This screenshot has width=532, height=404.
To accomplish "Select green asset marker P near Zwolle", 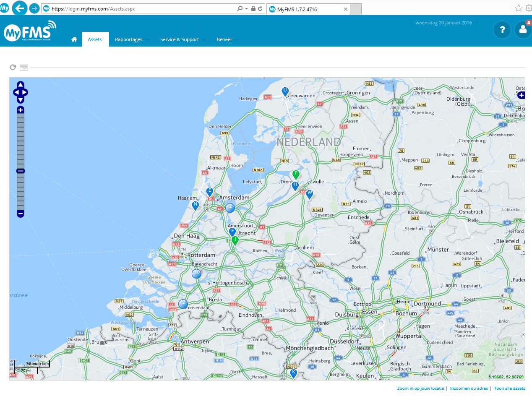I will click(296, 175).
